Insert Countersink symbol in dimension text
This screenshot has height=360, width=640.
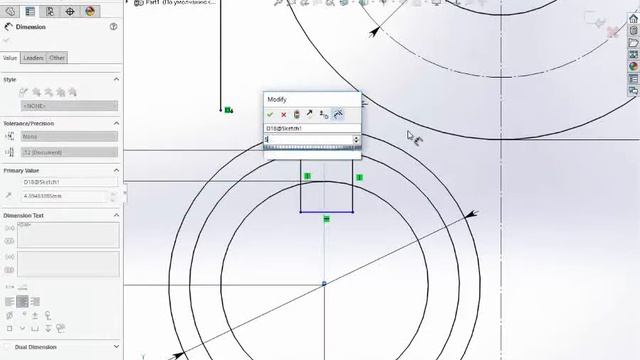(x=22, y=328)
